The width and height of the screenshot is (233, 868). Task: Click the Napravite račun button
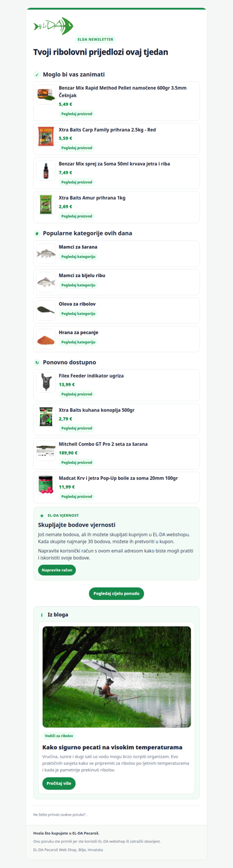(57, 570)
